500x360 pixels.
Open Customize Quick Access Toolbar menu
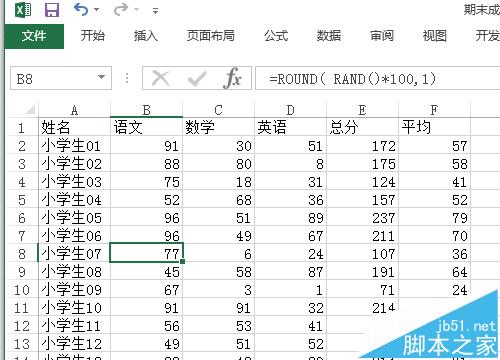point(155,11)
